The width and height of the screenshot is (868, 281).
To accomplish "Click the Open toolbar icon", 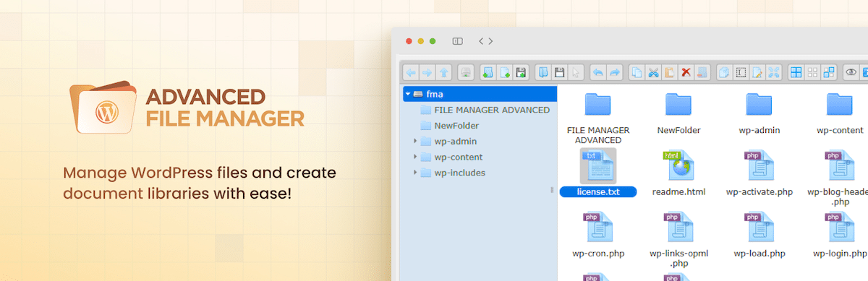I will [x=543, y=72].
